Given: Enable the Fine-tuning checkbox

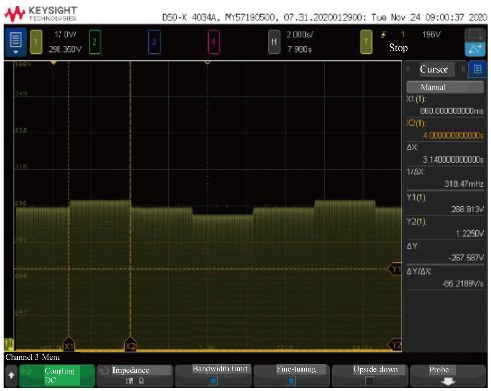Looking at the screenshot, I should click(x=291, y=380).
